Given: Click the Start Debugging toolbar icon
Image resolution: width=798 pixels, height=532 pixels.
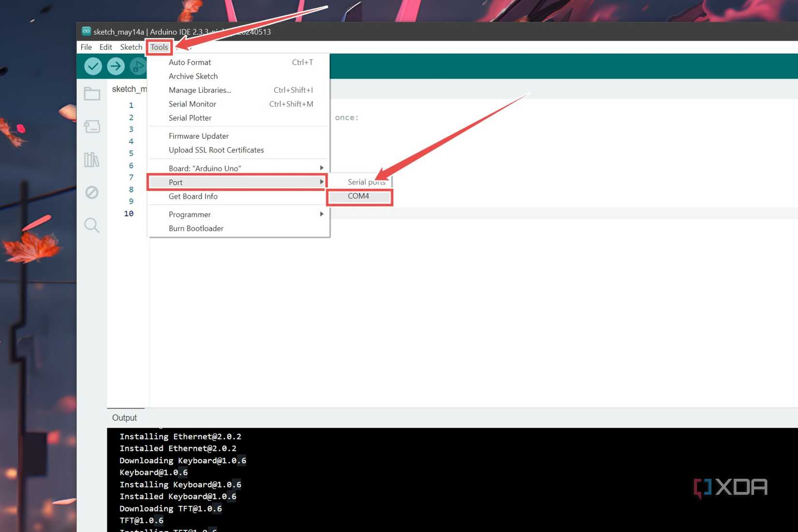Looking at the screenshot, I should coord(138,66).
